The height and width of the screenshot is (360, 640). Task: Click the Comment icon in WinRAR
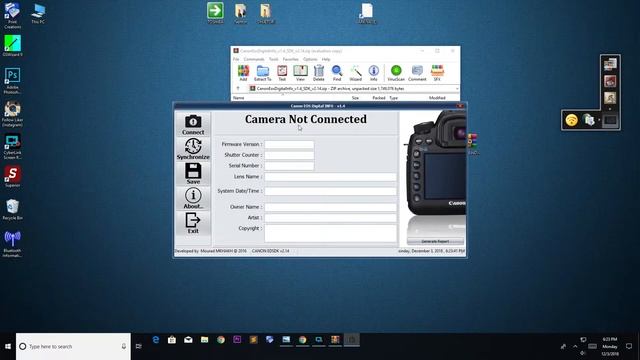coord(417,73)
